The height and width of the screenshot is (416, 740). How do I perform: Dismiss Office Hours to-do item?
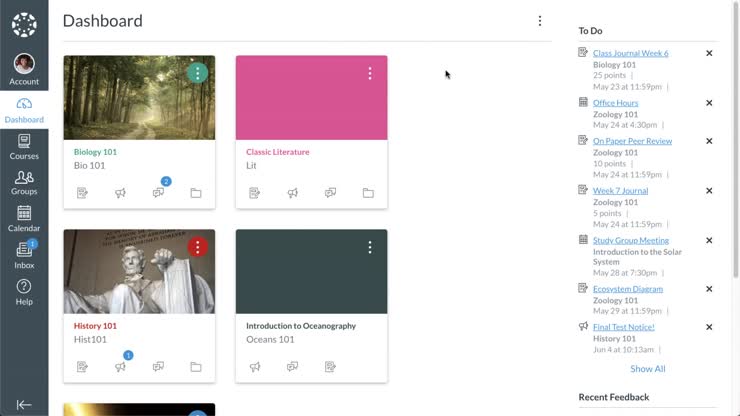(x=709, y=103)
